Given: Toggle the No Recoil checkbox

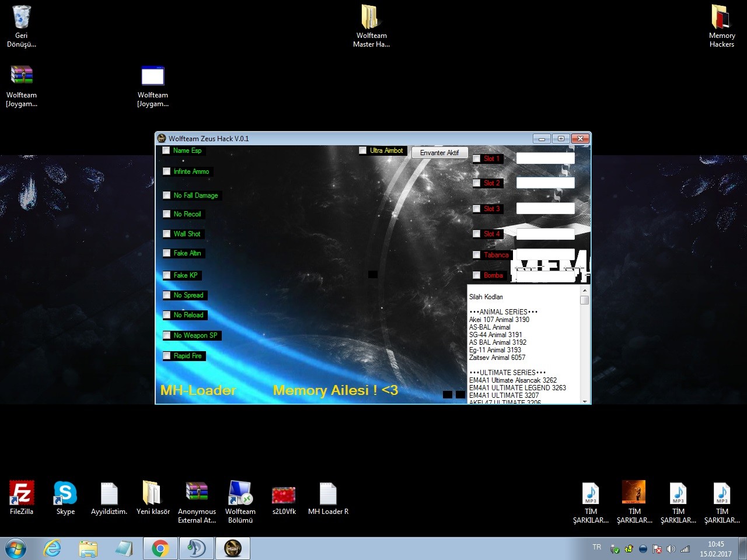Looking at the screenshot, I should (x=167, y=214).
